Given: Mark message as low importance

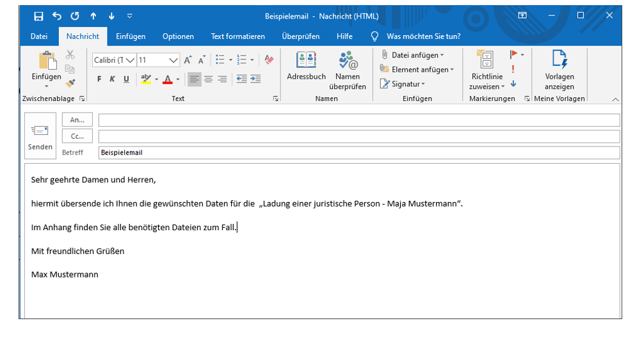Looking at the screenshot, I should [x=513, y=84].
